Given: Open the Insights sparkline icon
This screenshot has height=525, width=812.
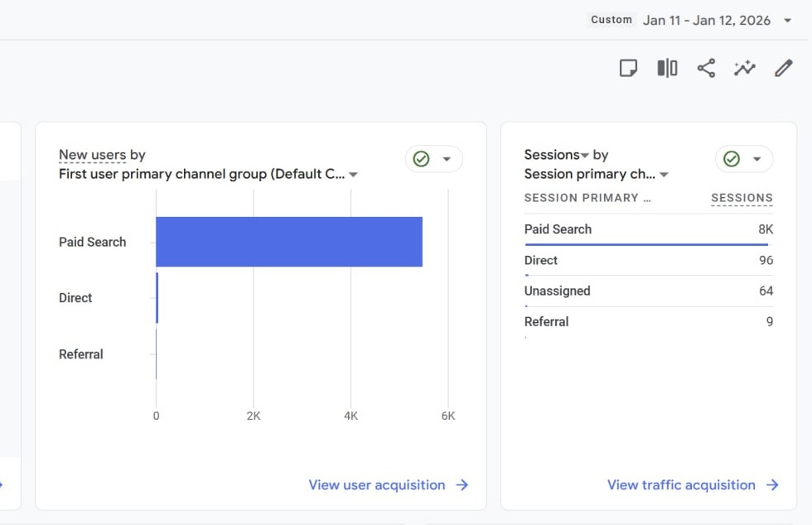Looking at the screenshot, I should click(745, 68).
